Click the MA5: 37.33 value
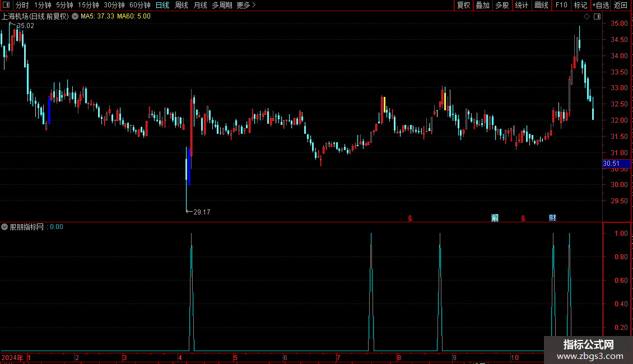This screenshot has height=364, width=633. (97, 16)
